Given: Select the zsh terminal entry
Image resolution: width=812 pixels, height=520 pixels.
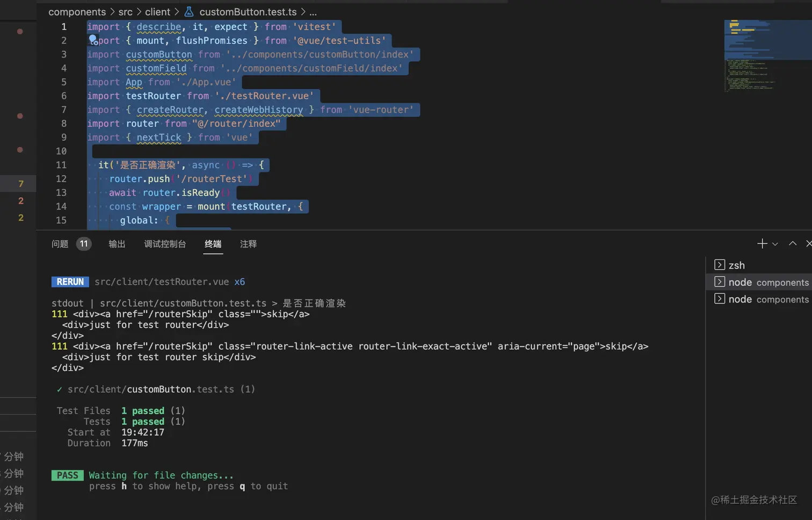Looking at the screenshot, I should pyautogui.click(x=759, y=265).
